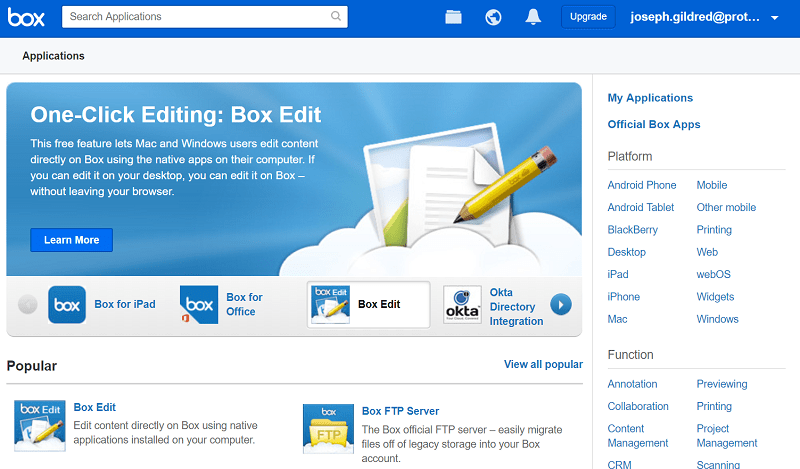
Task: Click the Box for Office app icon
Action: click(x=199, y=305)
